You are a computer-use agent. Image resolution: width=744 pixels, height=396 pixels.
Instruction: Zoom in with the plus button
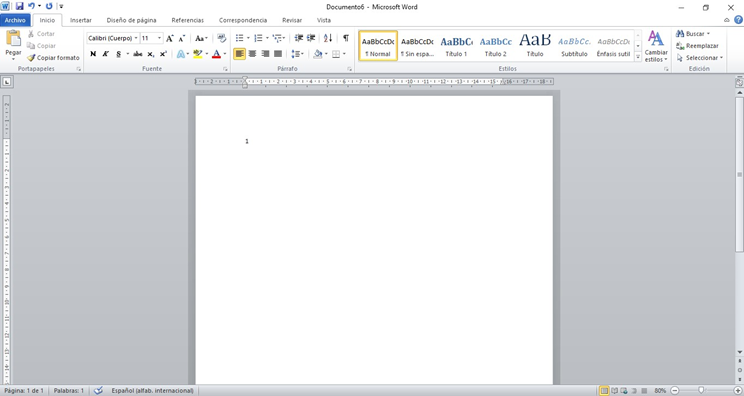click(737, 391)
